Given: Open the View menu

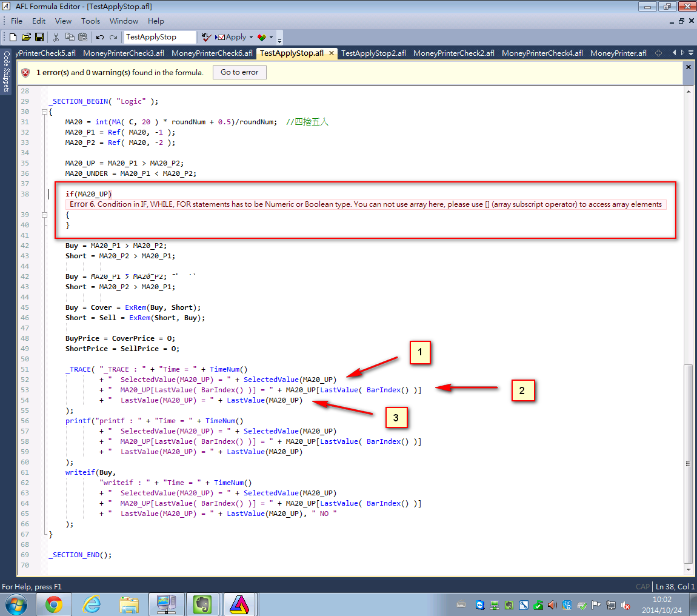Looking at the screenshot, I should pyautogui.click(x=63, y=21).
